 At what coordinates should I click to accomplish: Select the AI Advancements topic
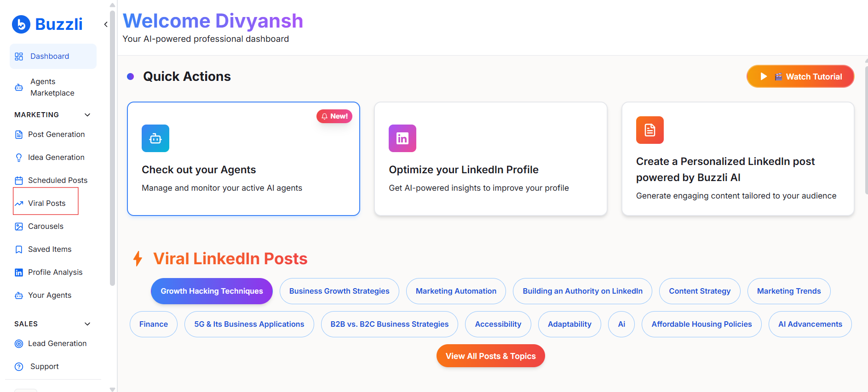click(810, 324)
